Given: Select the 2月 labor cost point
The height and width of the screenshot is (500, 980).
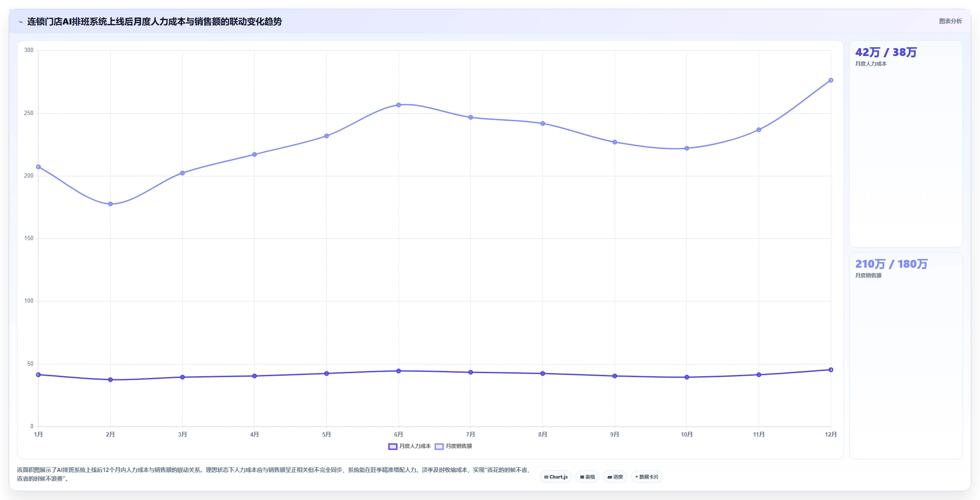Looking at the screenshot, I should click(x=110, y=380).
